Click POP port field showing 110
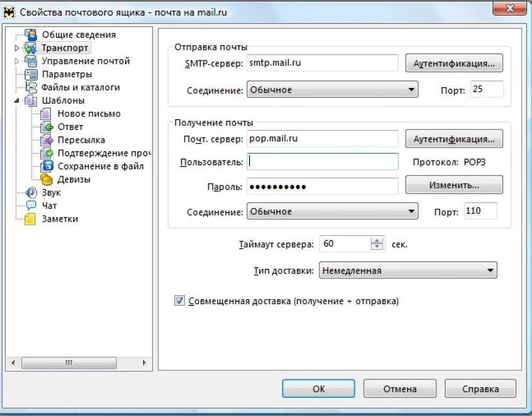 (x=480, y=211)
